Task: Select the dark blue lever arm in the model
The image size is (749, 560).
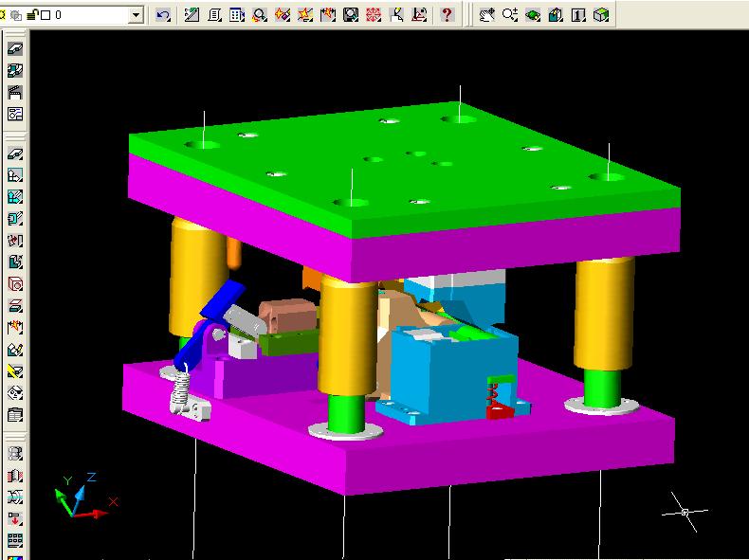Action: (x=210, y=325)
